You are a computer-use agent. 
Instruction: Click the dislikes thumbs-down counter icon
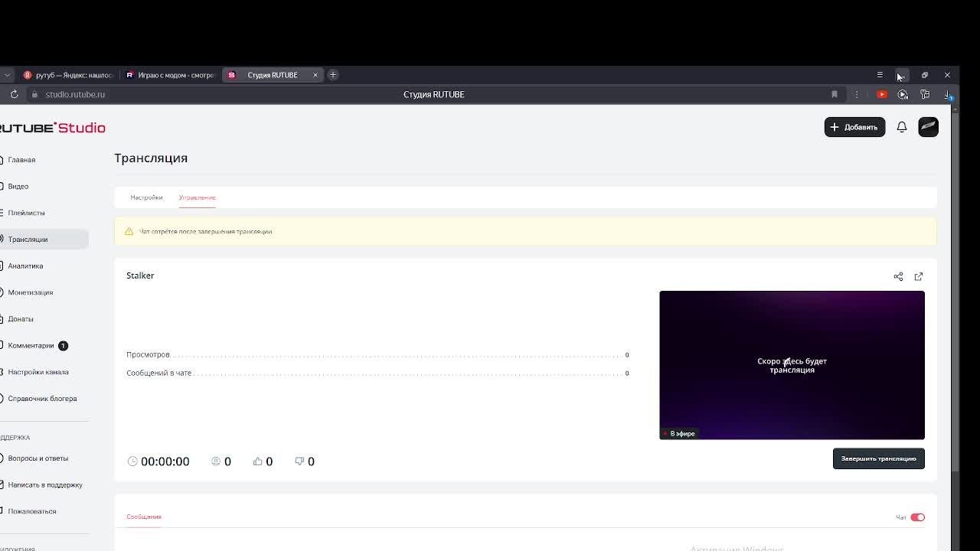pos(299,461)
